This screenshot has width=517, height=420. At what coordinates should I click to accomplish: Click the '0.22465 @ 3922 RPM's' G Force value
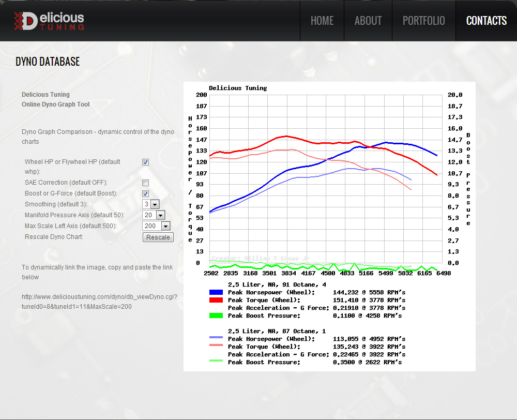(x=369, y=354)
